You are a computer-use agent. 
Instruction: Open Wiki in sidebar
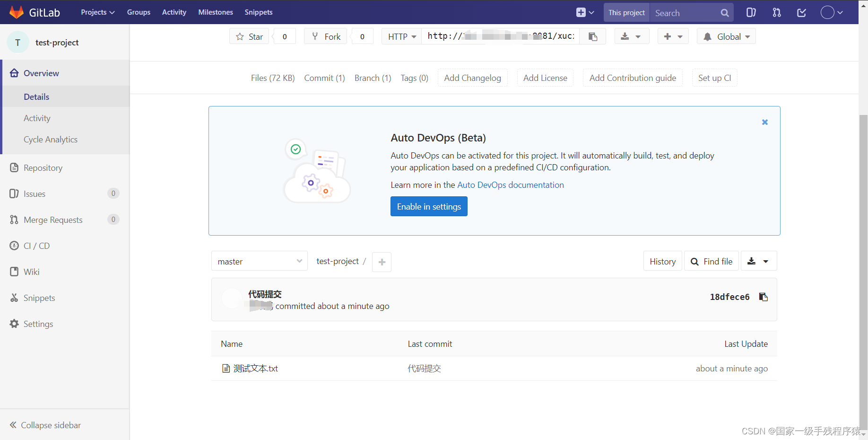(x=65, y=272)
